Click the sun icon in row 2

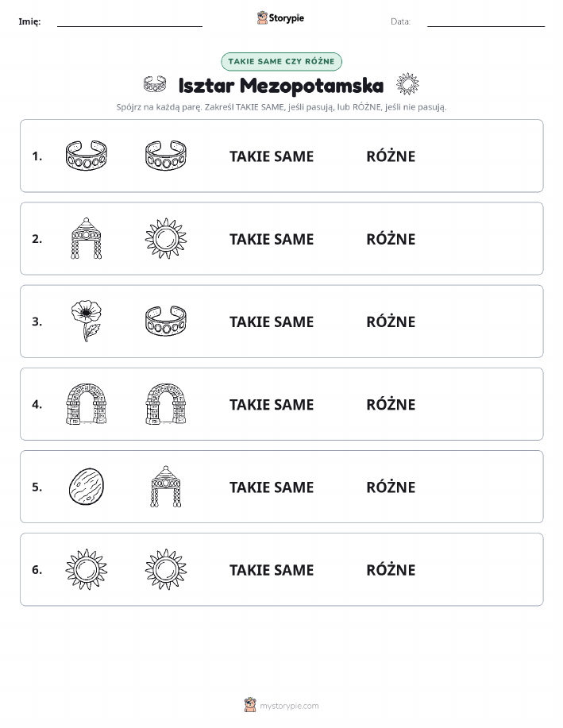pyautogui.click(x=166, y=239)
